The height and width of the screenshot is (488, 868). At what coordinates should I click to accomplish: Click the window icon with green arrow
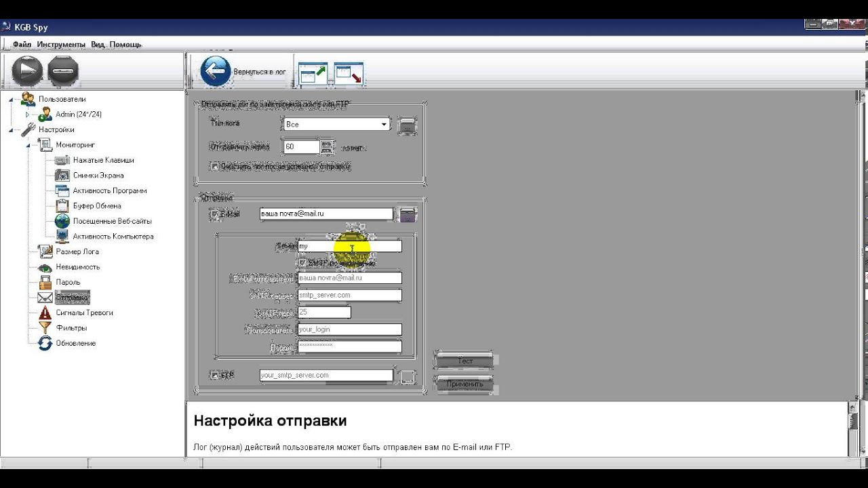[x=313, y=75]
